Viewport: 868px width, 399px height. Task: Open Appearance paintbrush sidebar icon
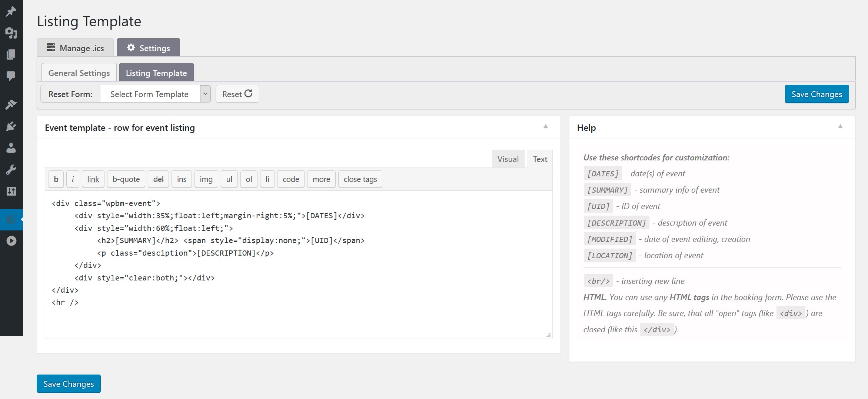coord(11,104)
